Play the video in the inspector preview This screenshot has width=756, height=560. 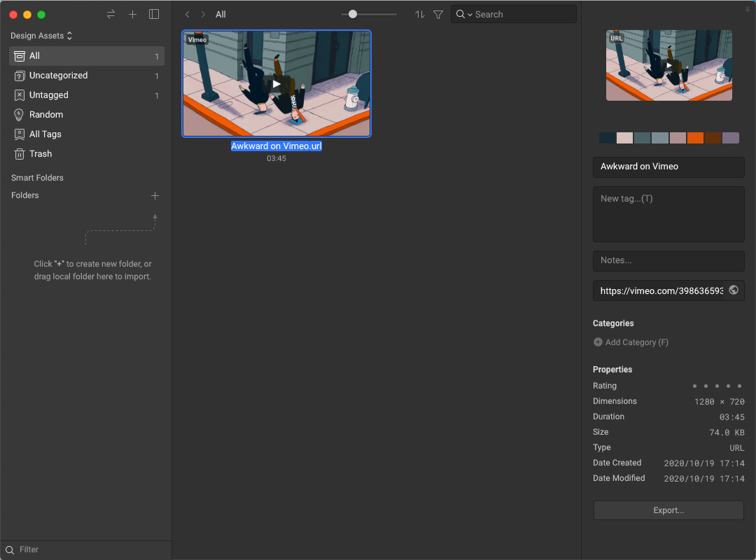click(x=668, y=66)
